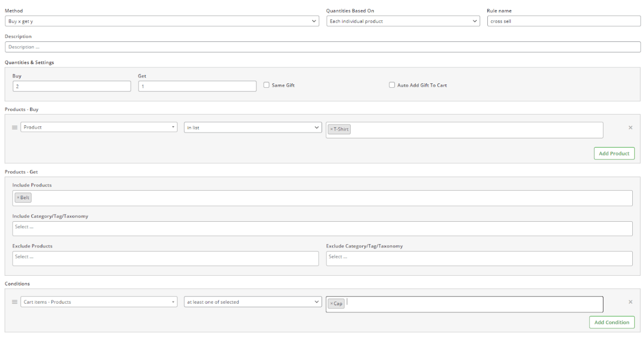Screen dimensions: 644x337
Task: Delete the Products - Buy row via its X icon
Action: point(630,127)
